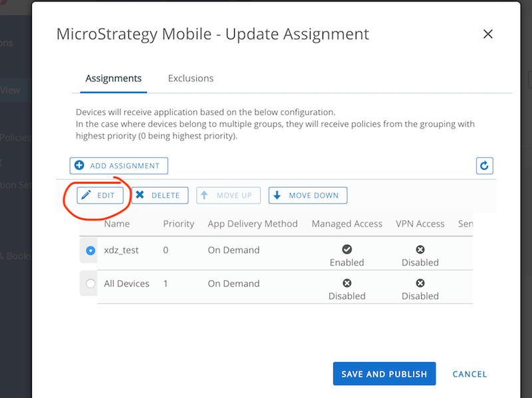The width and height of the screenshot is (532, 398).
Task: Close the dialog with the X icon
Action: [x=488, y=34]
